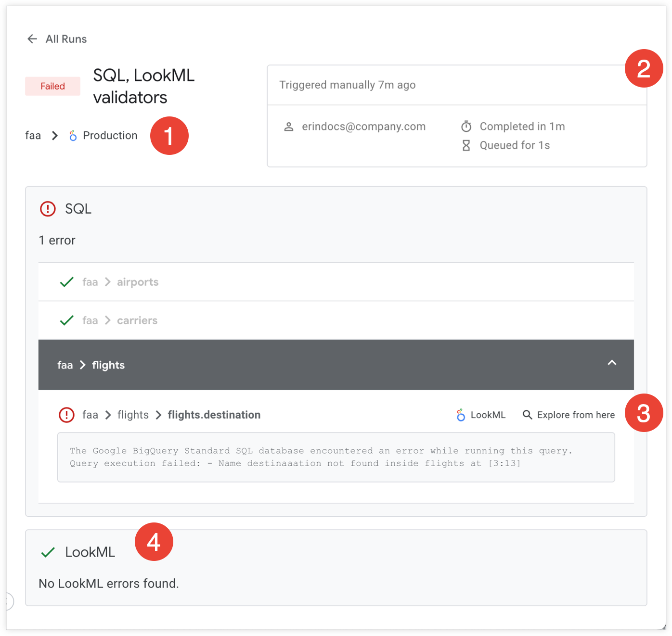The height and width of the screenshot is (636, 672).
Task: Click the Failed status badge
Action: tap(52, 86)
